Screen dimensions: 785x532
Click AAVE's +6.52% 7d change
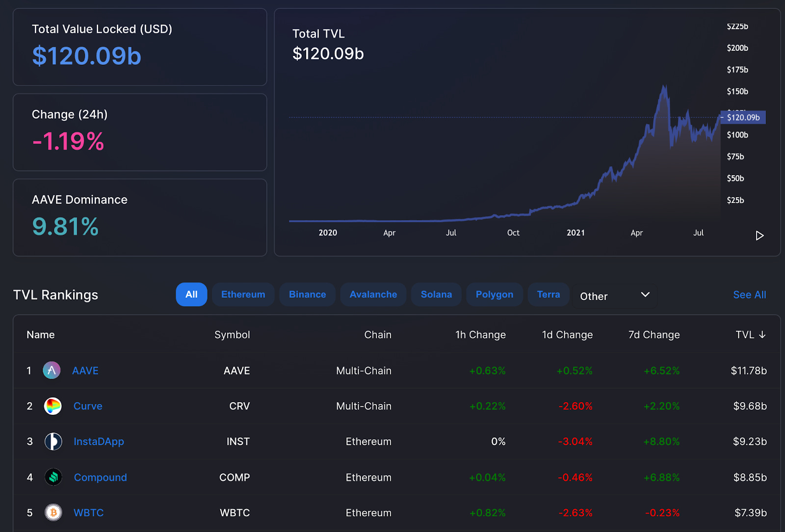click(661, 371)
